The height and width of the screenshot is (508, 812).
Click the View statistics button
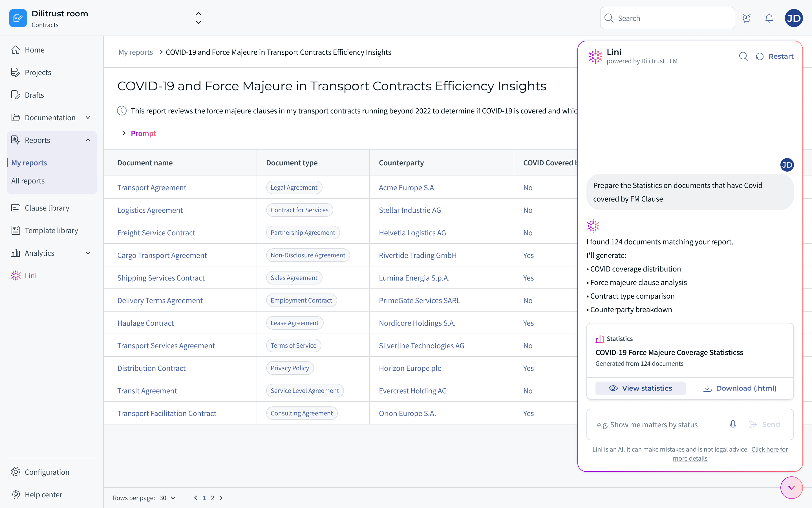coord(640,388)
